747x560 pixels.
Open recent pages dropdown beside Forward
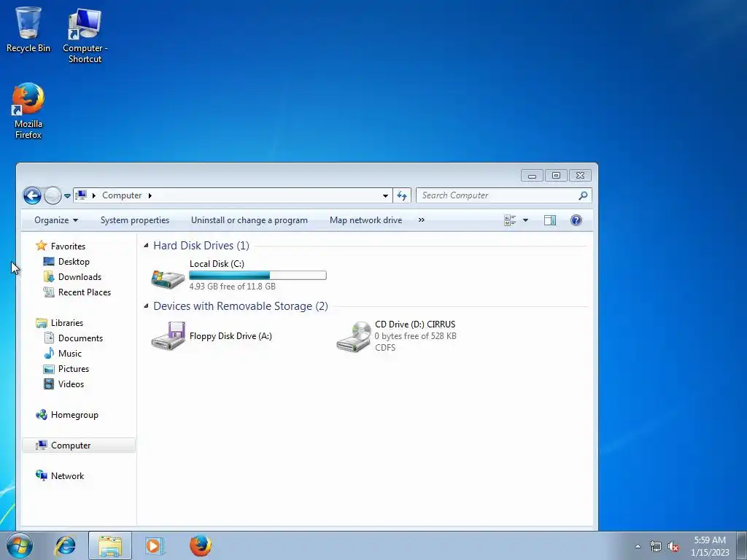(67, 195)
